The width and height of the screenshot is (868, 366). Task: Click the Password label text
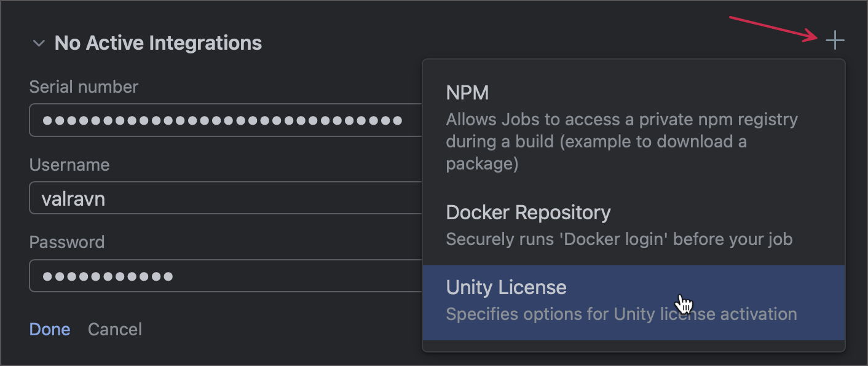pyautogui.click(x=67, y=242)
